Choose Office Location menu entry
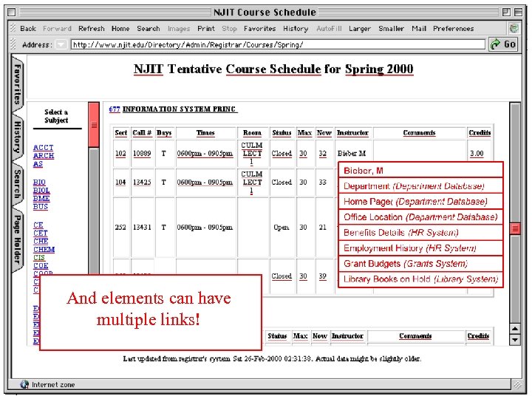532x399 pixels. [420, 217]
